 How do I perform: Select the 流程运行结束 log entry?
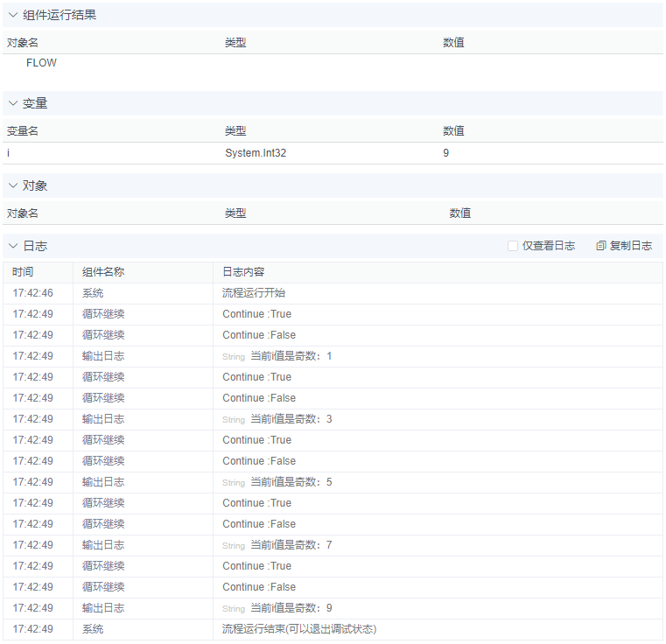click(299, 629)
